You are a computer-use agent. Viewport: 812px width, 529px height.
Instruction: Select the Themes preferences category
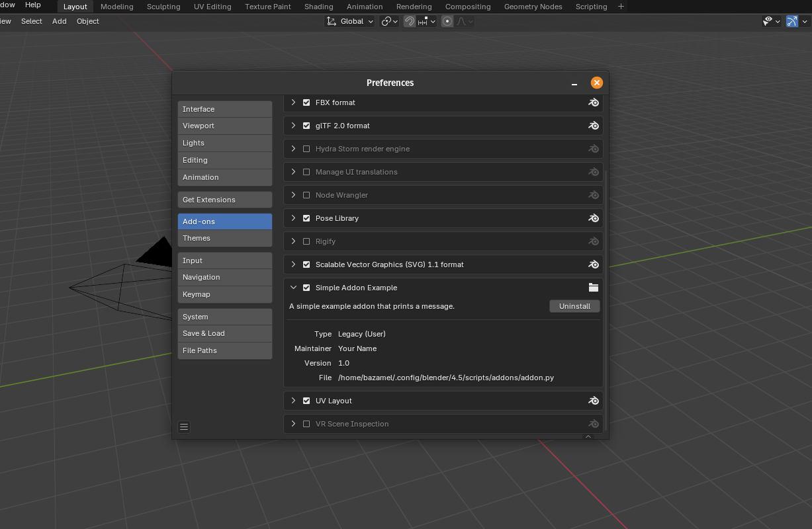pyautogui.click(x=225, y=238)
